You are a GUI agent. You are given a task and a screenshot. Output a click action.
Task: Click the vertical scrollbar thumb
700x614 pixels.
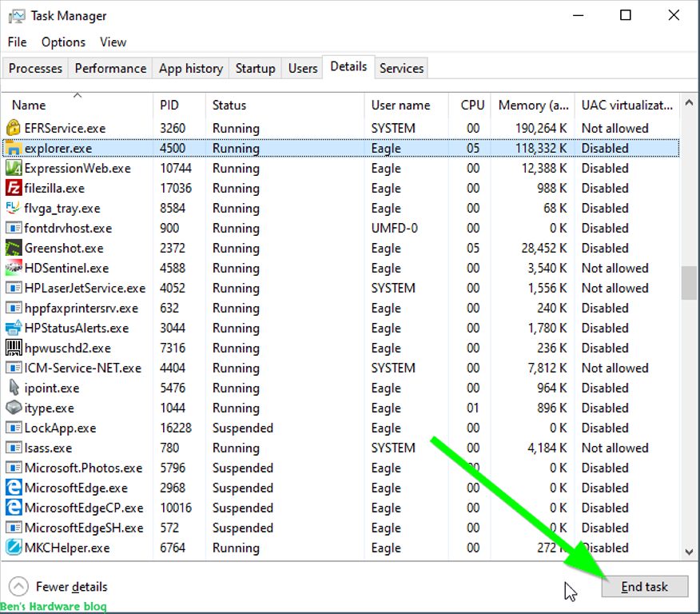pos(690,283)
